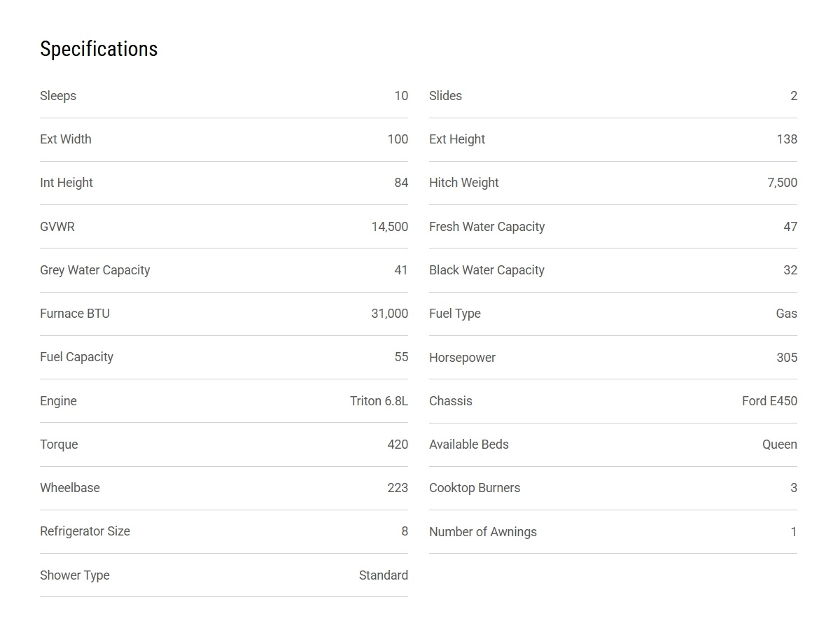Click the Fuel Capacity label
The width and height of the screenshot is (840, 630).
pyautogui.click(x=76, y=357)
